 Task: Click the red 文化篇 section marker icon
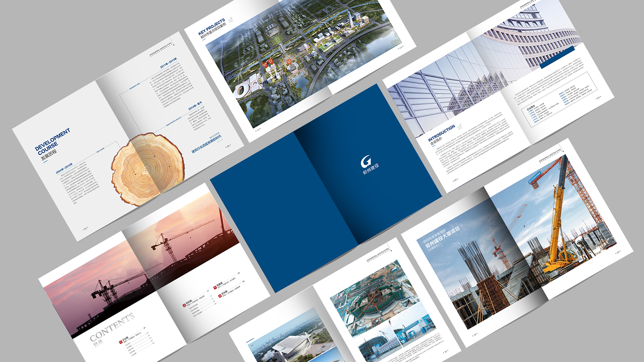coord(220,296)
